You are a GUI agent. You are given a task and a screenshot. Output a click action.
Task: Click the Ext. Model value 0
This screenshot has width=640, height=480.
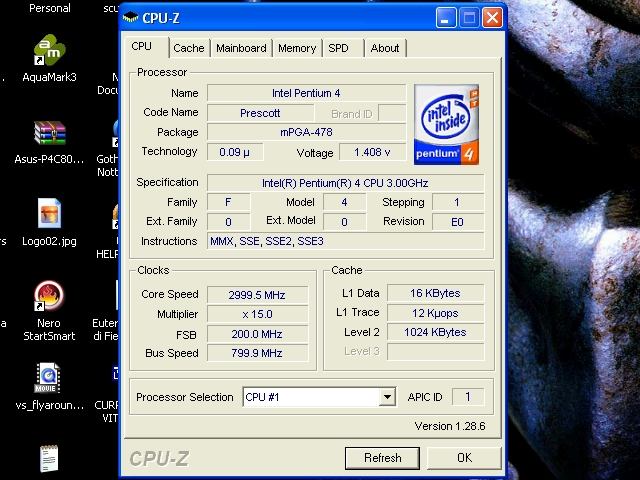tap(344, 222)
